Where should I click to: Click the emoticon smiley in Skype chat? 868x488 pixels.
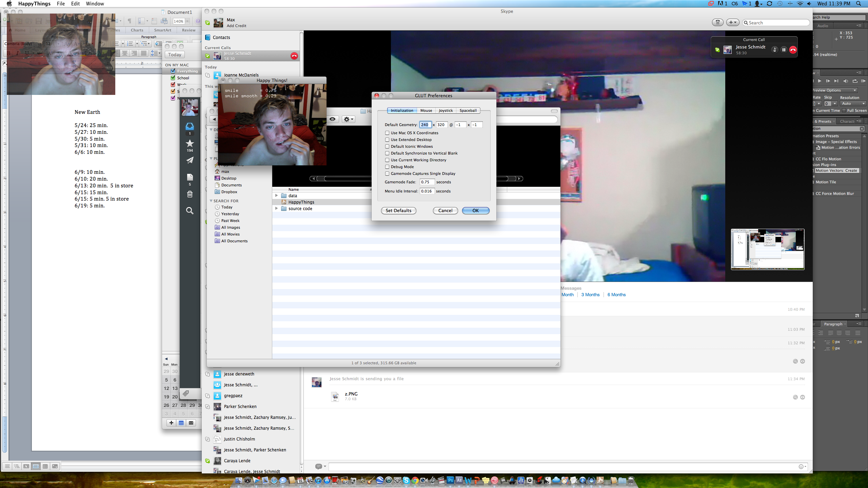[801, 467]
